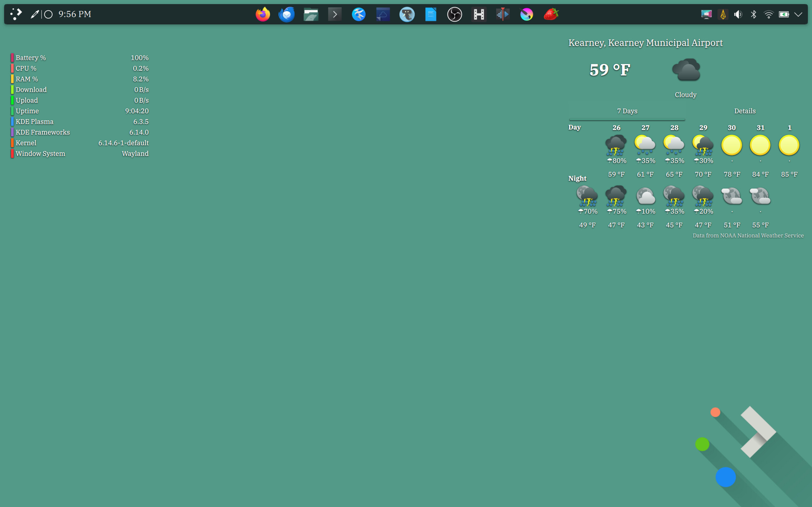Switch to Details weather tab
The height and width of the screenshot is (507, 812).
744,111
